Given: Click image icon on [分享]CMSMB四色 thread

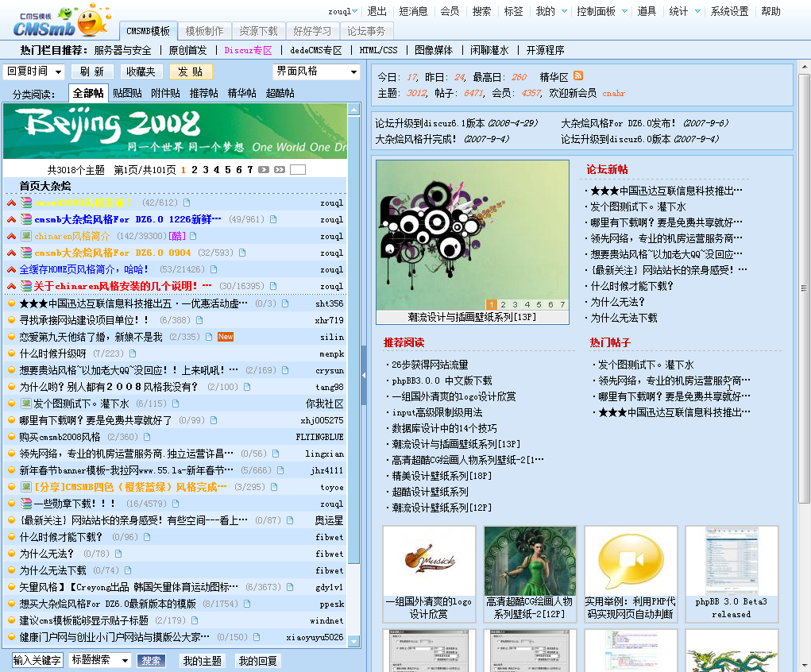Looking at the screenshot, I should (x=26, y=487).
